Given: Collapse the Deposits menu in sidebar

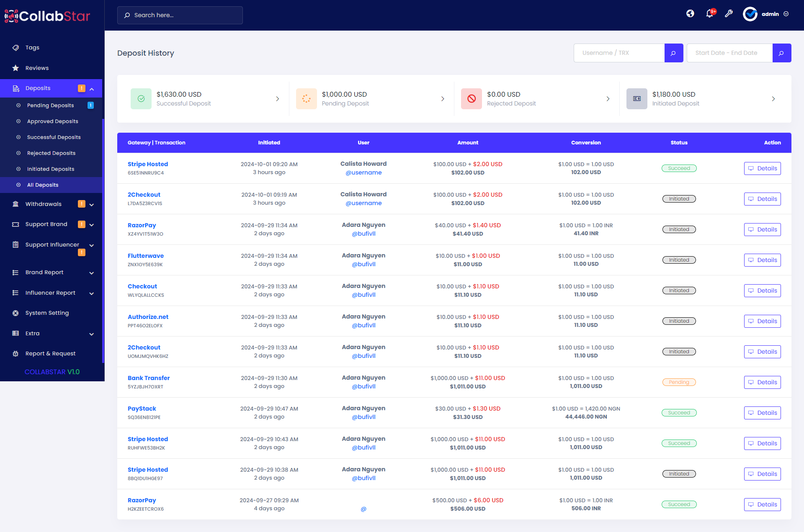Looking at the screenshot, I should pos(92,89).
